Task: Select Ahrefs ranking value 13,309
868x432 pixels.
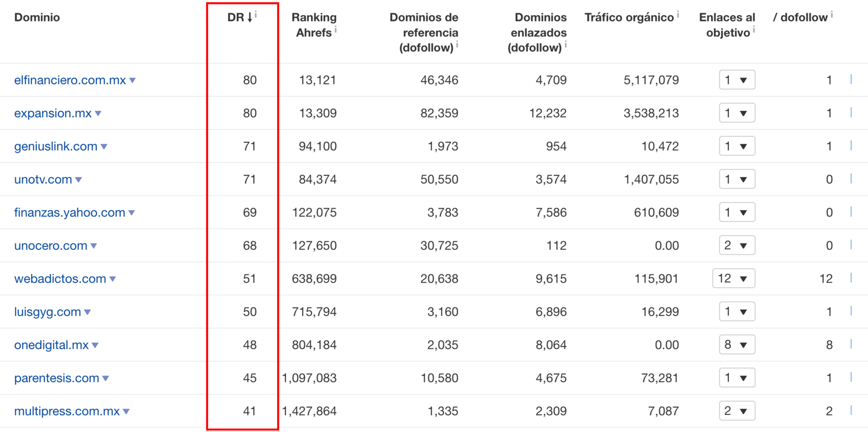Action: pos(318,113)
